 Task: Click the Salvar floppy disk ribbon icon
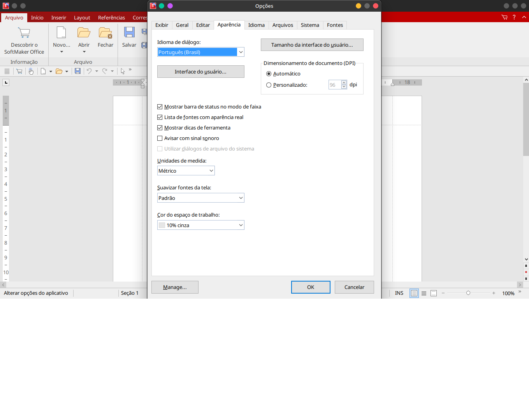(x=129, y=33)
